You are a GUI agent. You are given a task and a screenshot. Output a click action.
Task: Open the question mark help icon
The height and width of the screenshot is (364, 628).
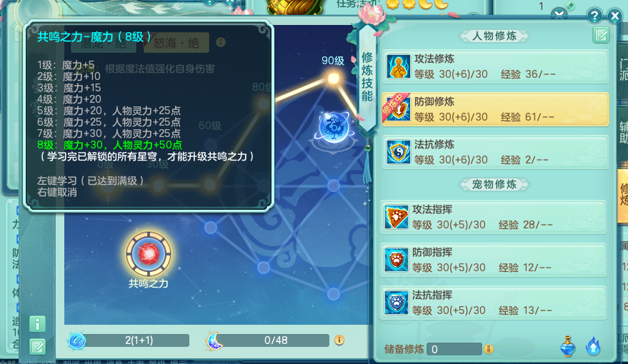[x=594, y=16]
